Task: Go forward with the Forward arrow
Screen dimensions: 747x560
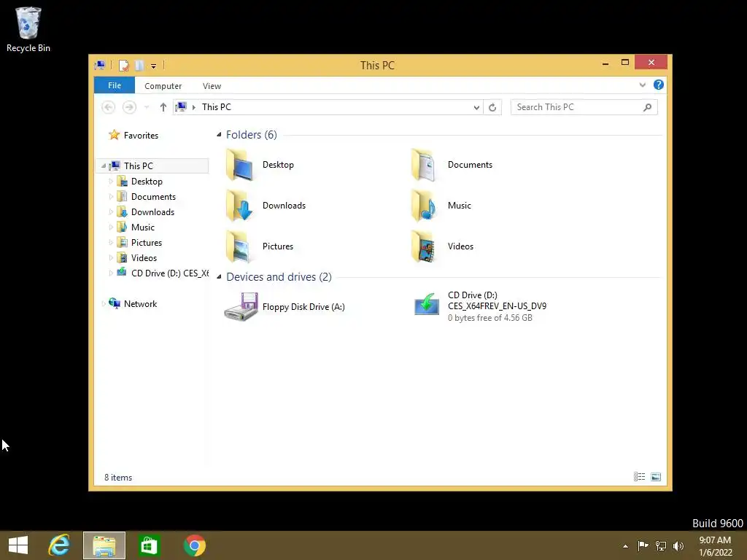Action: 129,107
